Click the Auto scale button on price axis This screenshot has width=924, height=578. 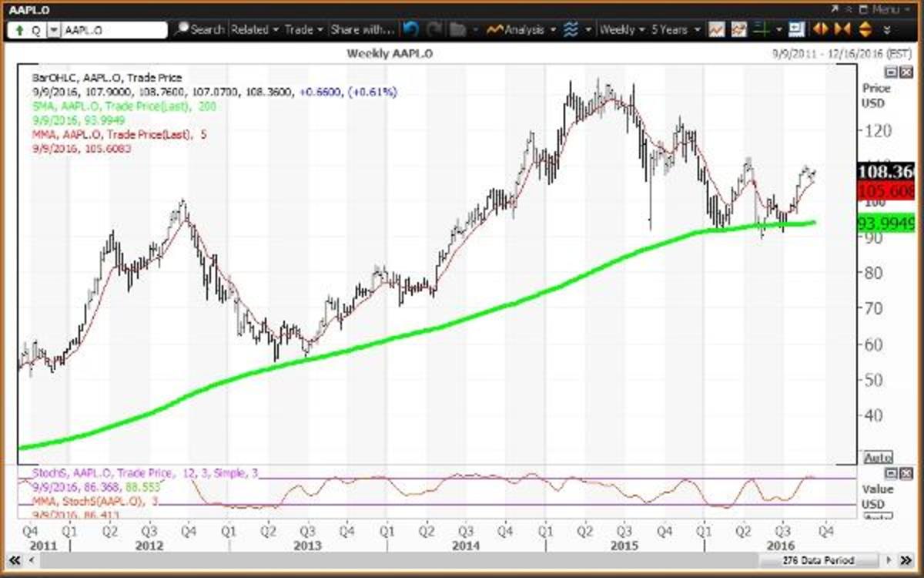point(877,457)
